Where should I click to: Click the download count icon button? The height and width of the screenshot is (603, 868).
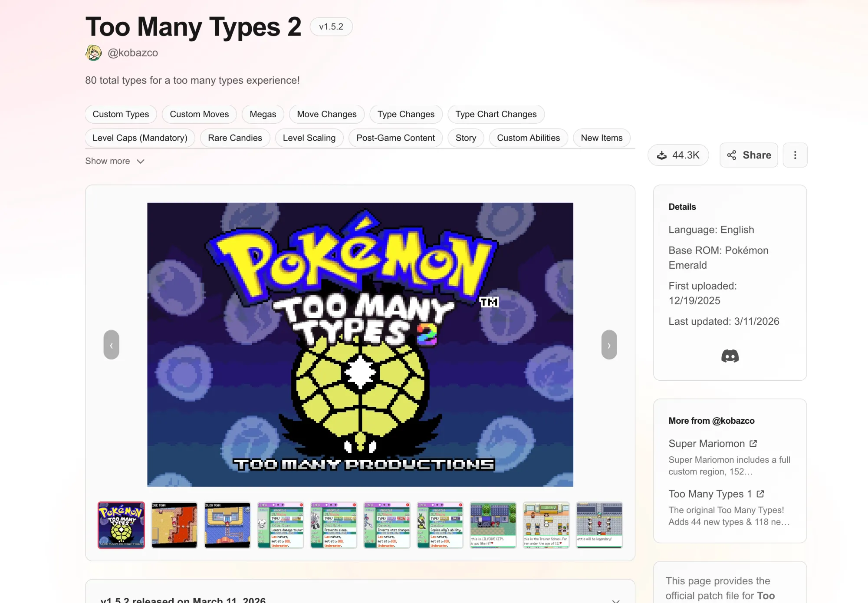tap(678, 155)
